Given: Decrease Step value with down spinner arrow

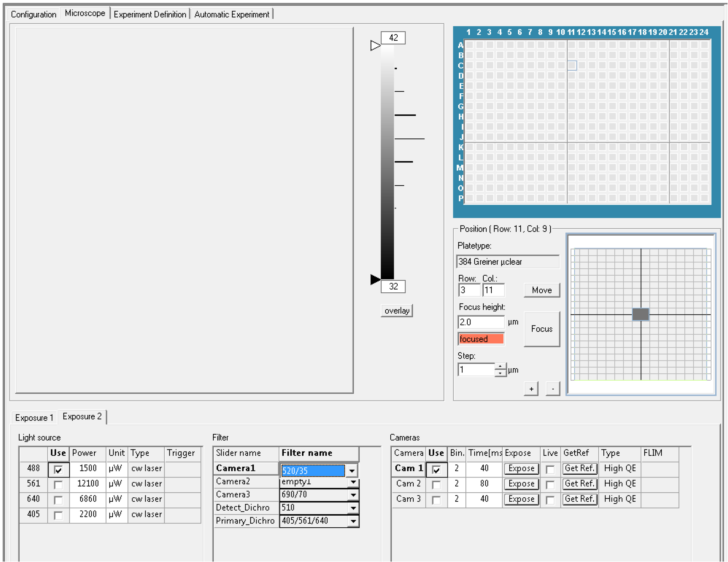Looking at the screenshot, I should pyautogui.click(x=500, y=373).
